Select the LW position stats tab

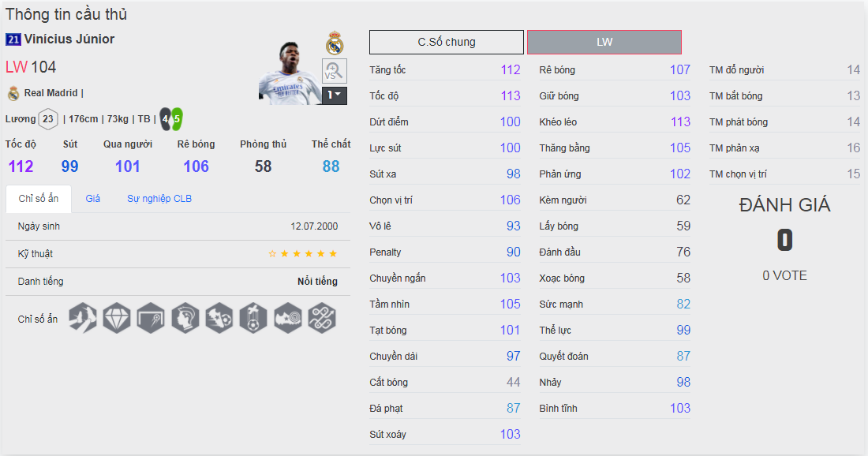[x=604, y=42]
